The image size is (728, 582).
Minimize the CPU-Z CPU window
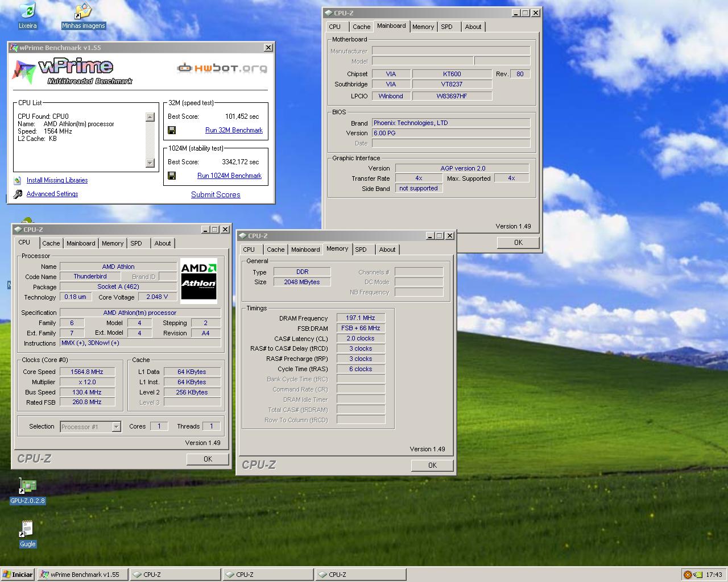point(205,229)
